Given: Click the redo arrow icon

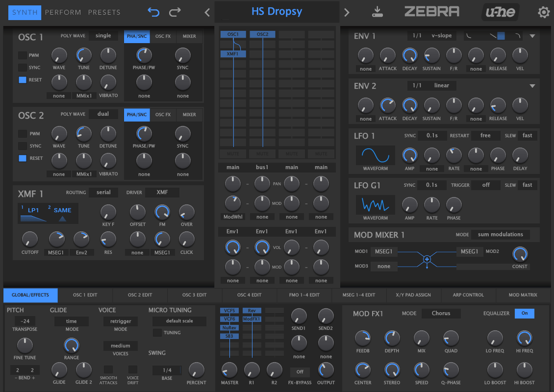Looking at the screenshot, I should click(175, 12).
